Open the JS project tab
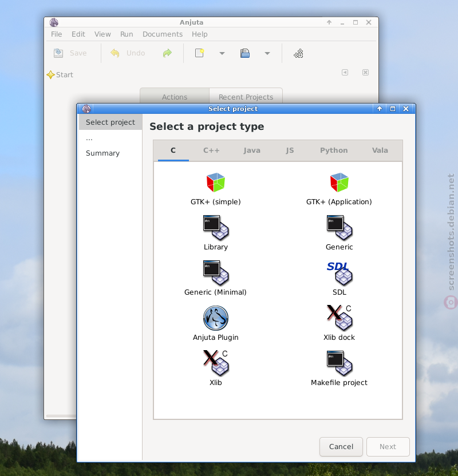 point(290,150)
